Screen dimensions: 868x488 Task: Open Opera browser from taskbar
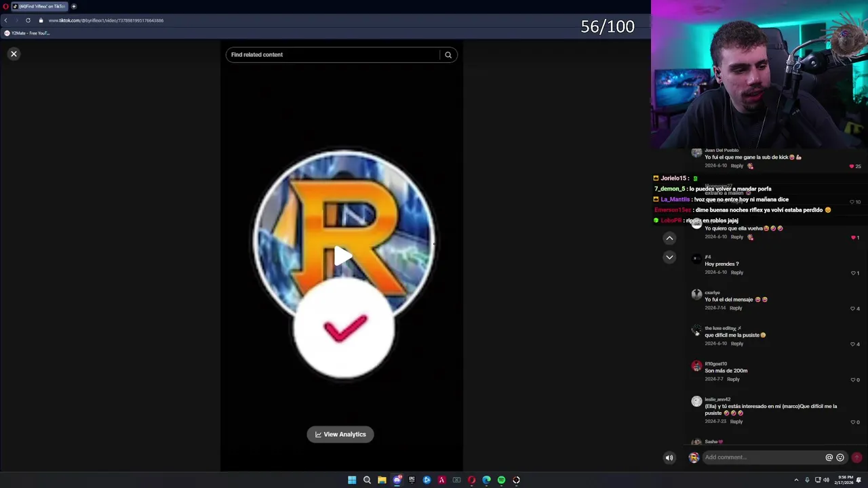[x=471, y=480]
